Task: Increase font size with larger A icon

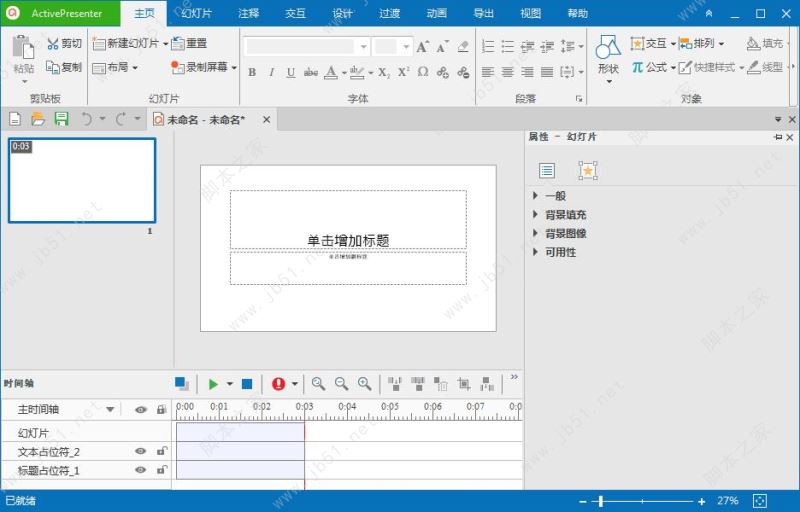Action: [x=422, y=47]
